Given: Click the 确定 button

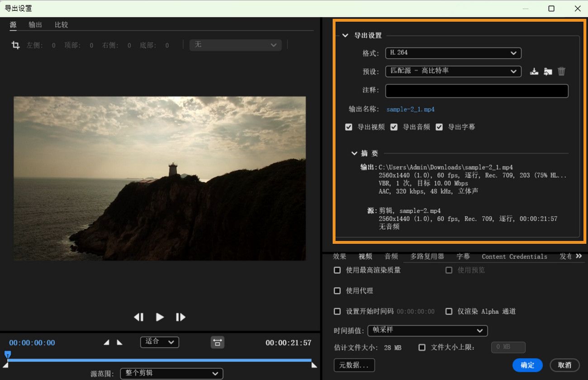Looking at the screenshot, I should pyautogui.click(x=527, y=365).
